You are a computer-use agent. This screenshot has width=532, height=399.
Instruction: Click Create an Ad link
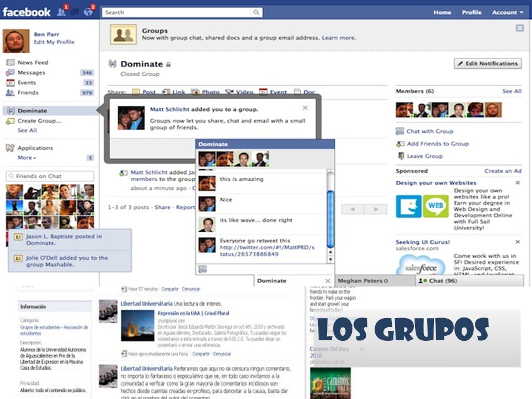click(503, 171)
